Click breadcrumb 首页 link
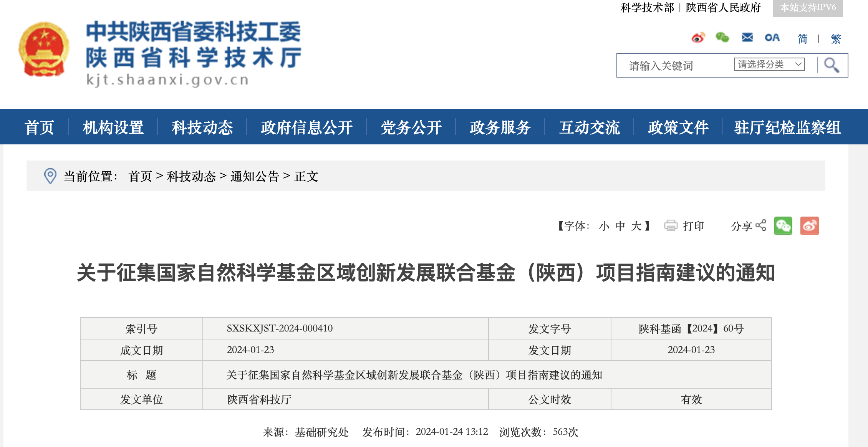This screenshot has height=447, width=868. coord(140,176)
